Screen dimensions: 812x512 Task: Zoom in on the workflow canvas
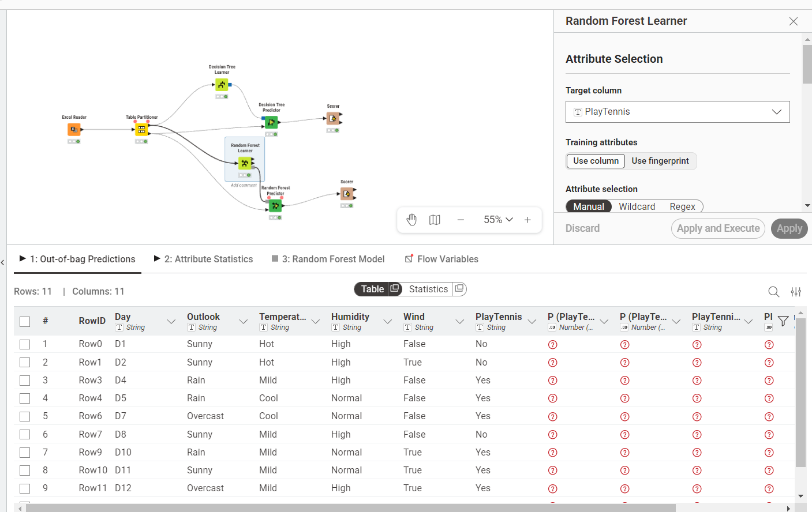click(527, 220)
